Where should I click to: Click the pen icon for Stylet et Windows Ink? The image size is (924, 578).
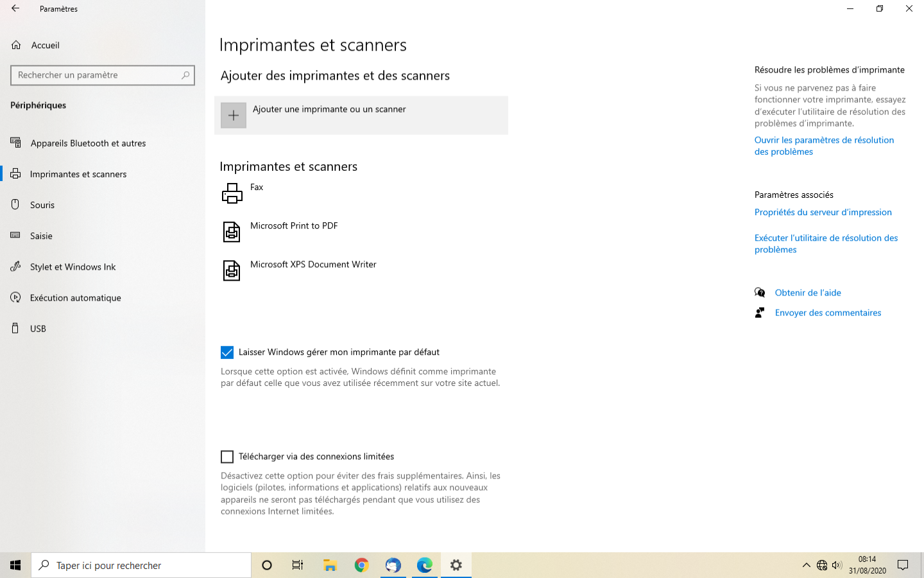click(x=16, y=266)
